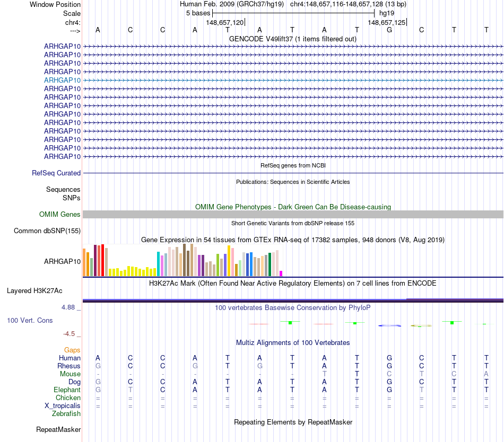This screenshot has height=442, width=504.
Task: Open Multiz Alignments of 100 Vertebrates title
Action: [x=293, y=343]
